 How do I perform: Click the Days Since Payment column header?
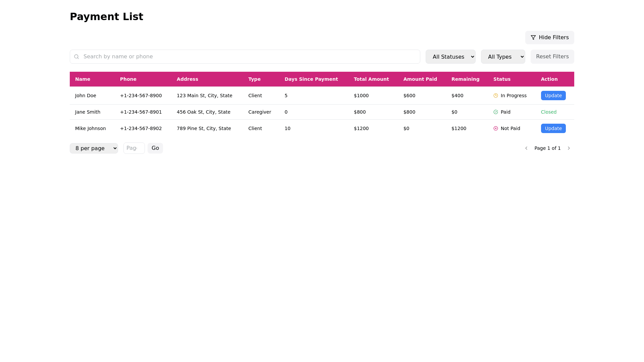click(311, 79)
